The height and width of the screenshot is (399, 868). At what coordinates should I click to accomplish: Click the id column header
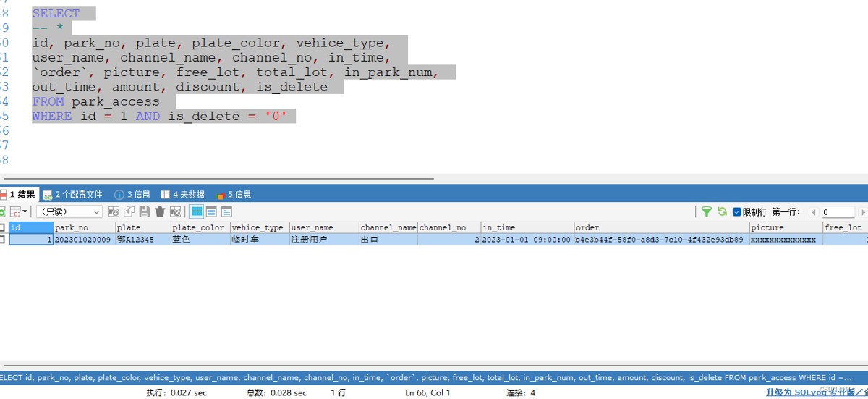coord(31,227)
